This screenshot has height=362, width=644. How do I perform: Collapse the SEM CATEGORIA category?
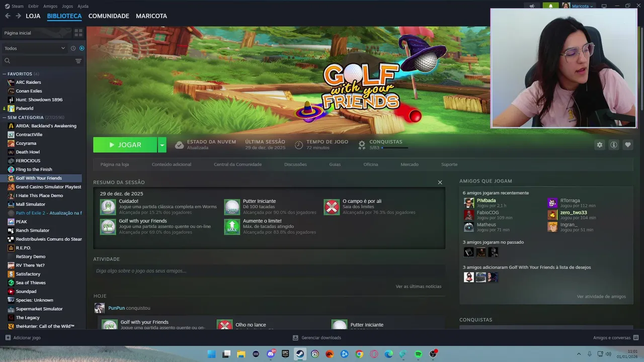pos(5,117)
